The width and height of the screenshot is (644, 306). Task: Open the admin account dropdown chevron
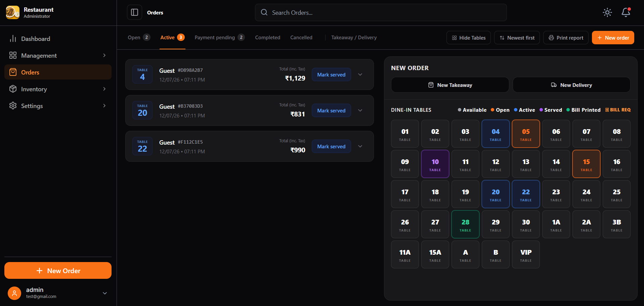(105, 293)
